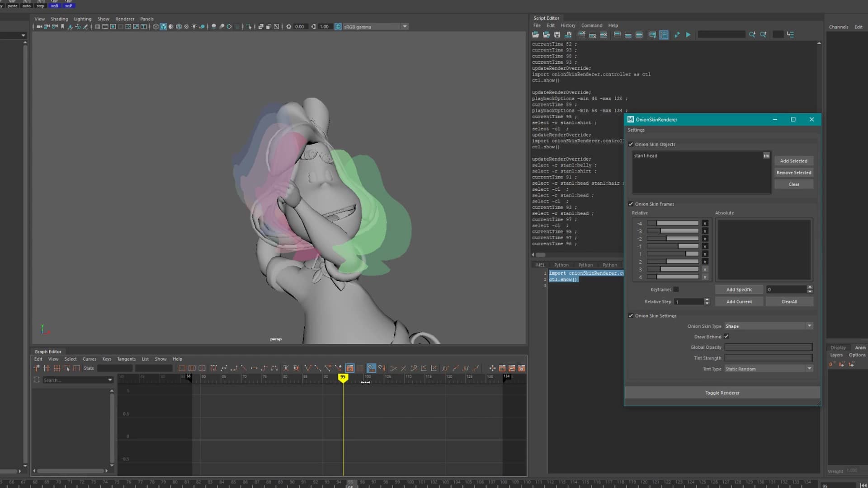
Task: Execute the script with the play button
Action: pos(689,34)
